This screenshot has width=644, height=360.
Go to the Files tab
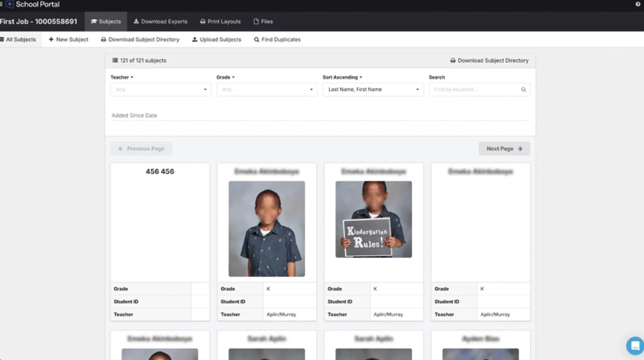(263, 21)
